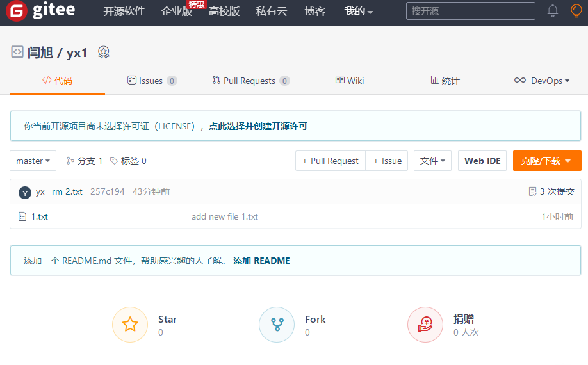The height and width of the screenshot is (365, 588).
Task: Click the 1.txt file icon
Action: click(22, 216)
